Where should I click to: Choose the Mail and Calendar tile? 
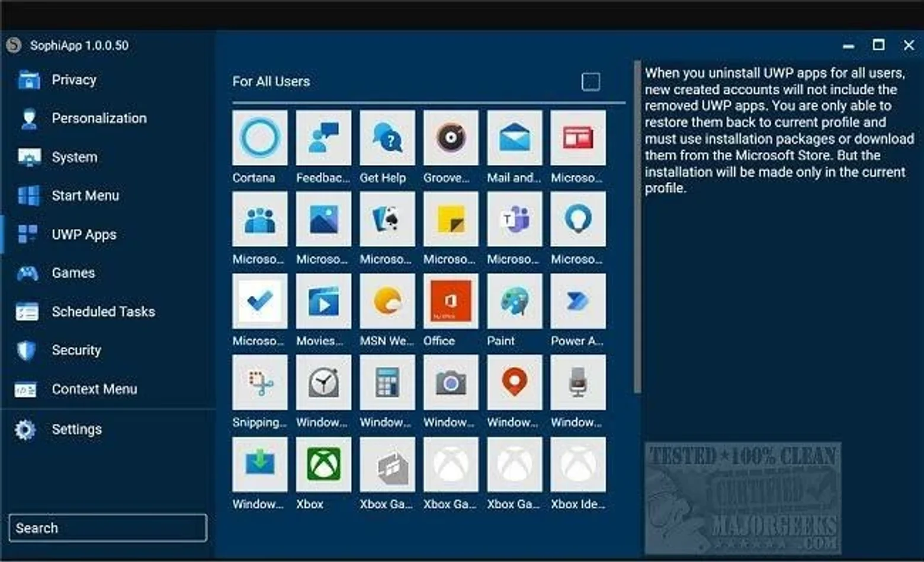coord(515,138)
